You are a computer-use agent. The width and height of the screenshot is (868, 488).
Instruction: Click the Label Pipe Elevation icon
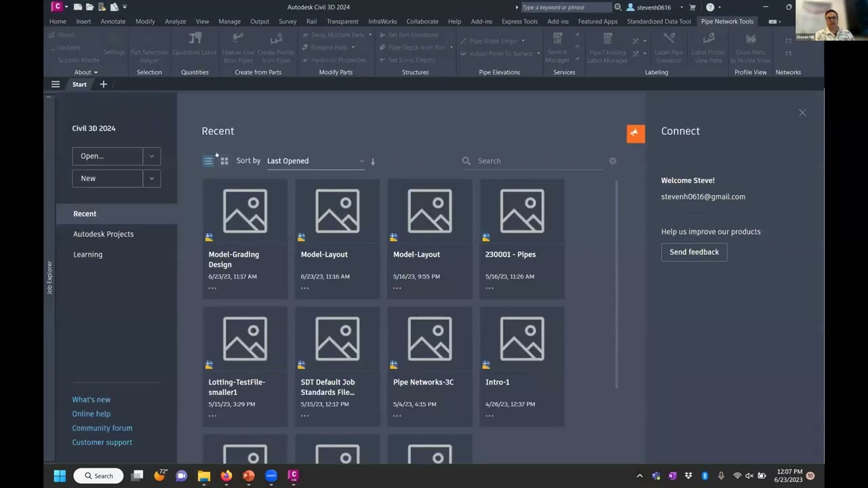669,47
